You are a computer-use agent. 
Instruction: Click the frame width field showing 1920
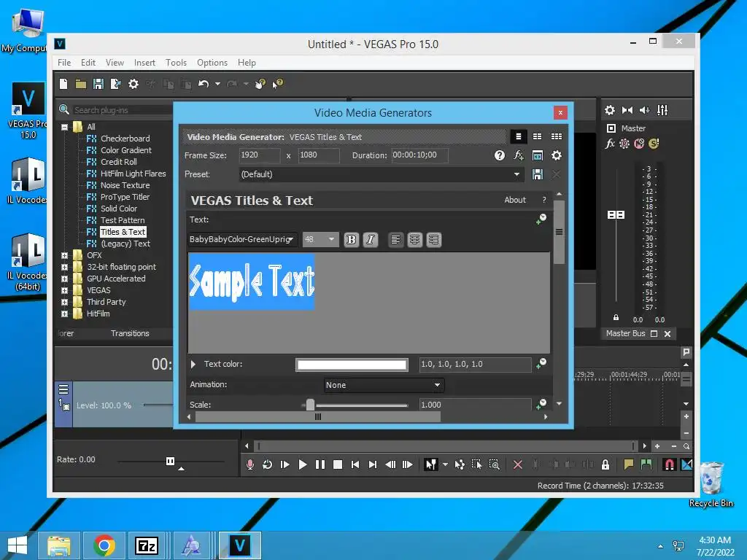click(x=259, y=155)
